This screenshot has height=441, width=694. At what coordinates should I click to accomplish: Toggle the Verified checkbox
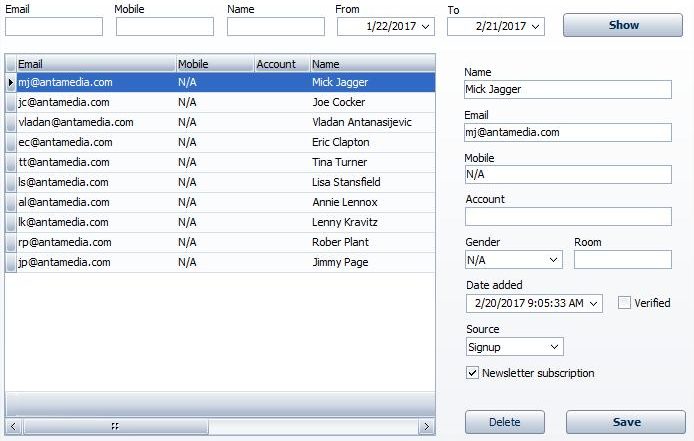click(624, 303)
